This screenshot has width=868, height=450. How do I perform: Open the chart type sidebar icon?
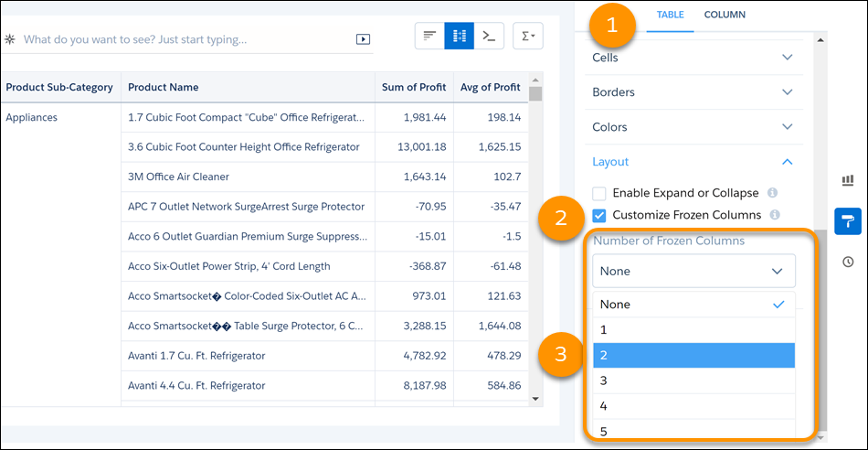848,180
